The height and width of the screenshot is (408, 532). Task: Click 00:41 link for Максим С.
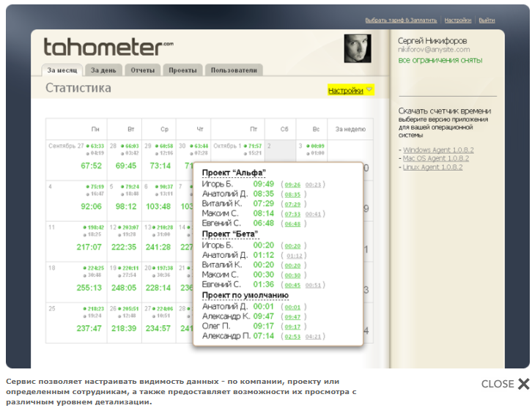[313, 215]
